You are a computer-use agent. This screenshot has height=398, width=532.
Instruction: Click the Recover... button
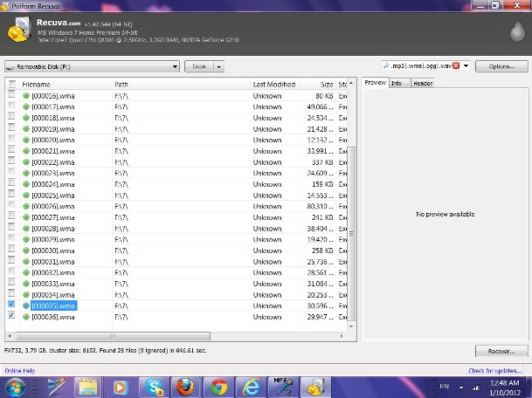click(501, 351)
